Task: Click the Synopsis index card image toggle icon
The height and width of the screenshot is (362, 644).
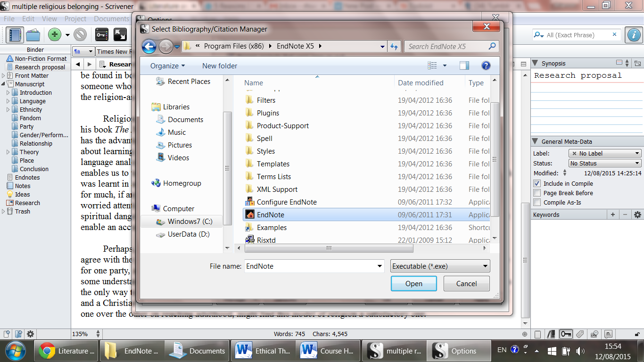Action: coord(619,63)
